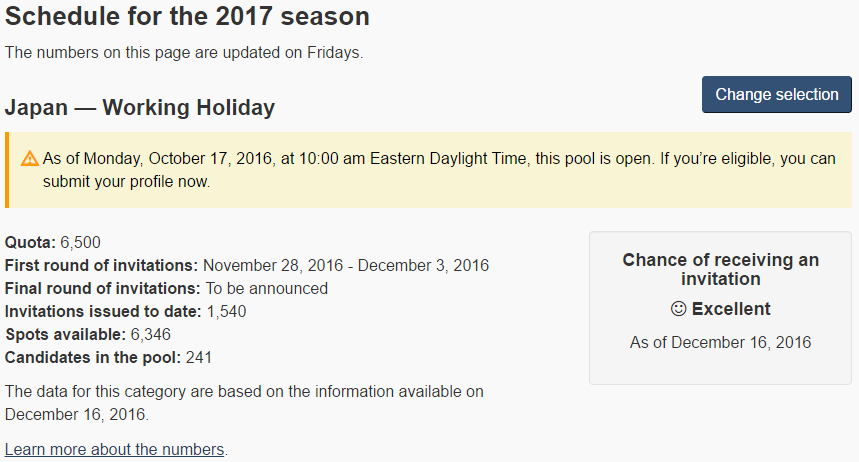Click the Candidates in the pool value 241

point(199,357)
